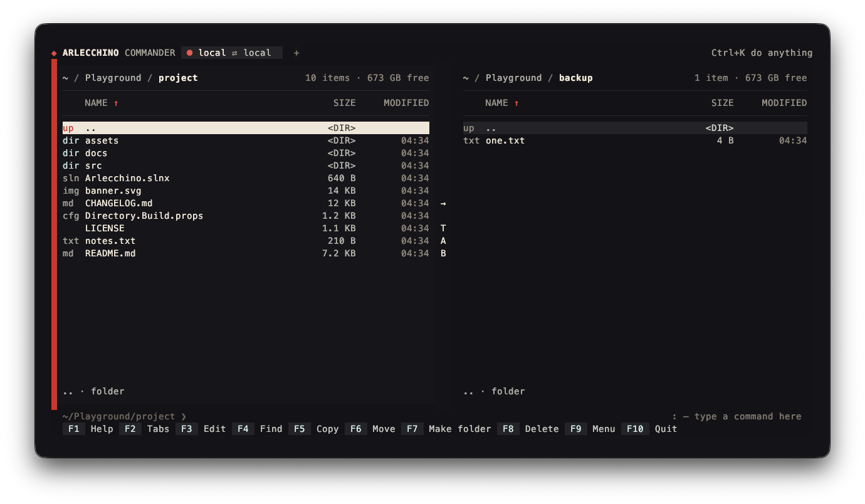This screenshot has height=504, width=865.
Task: Select notes.txt file
Action: click(x=246, y=241)
